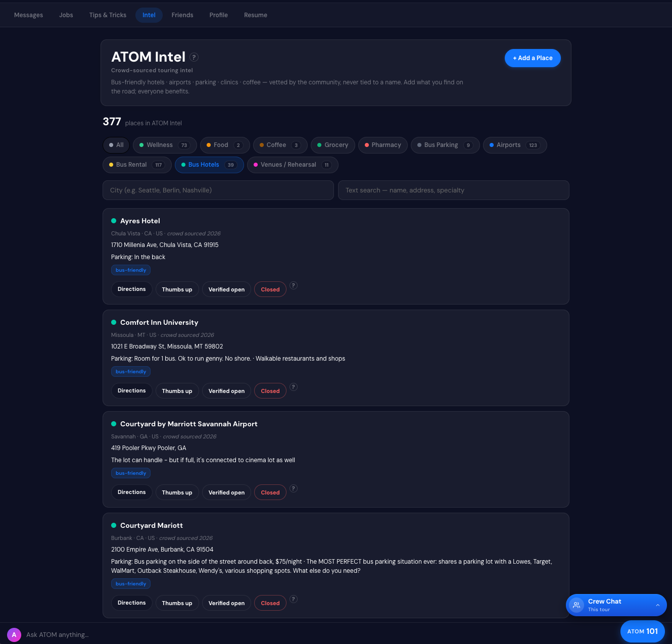Click address 1710 Millenia Ave, Chula Vista

click(165, 245)
